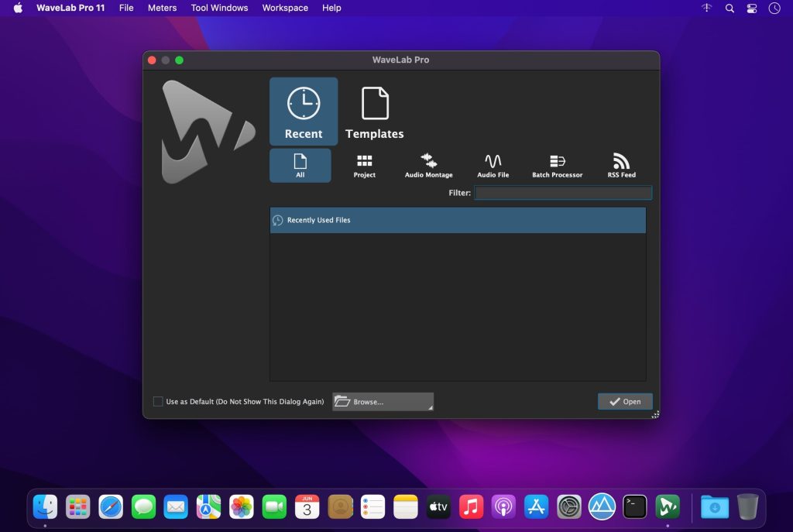
Task: Open Launchpad from the Dock
Action: pos(77,506)
